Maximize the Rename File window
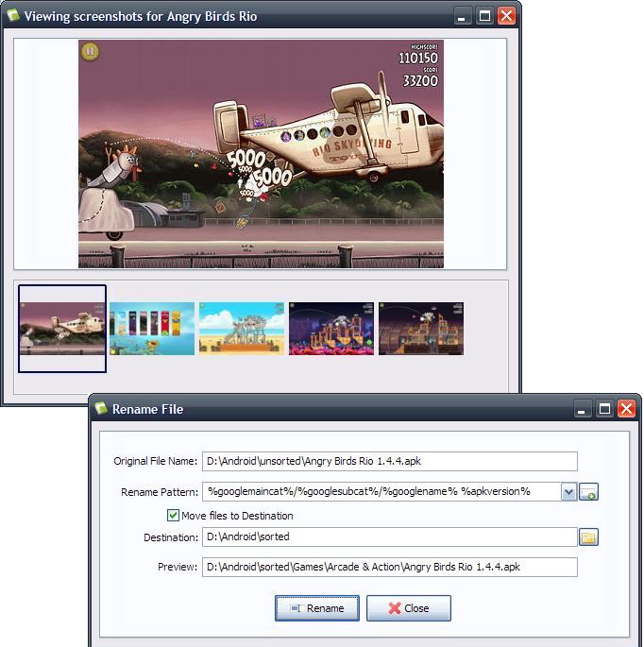Image resolution: width=644 pixels, height=647 pixels. click(604, 409)
